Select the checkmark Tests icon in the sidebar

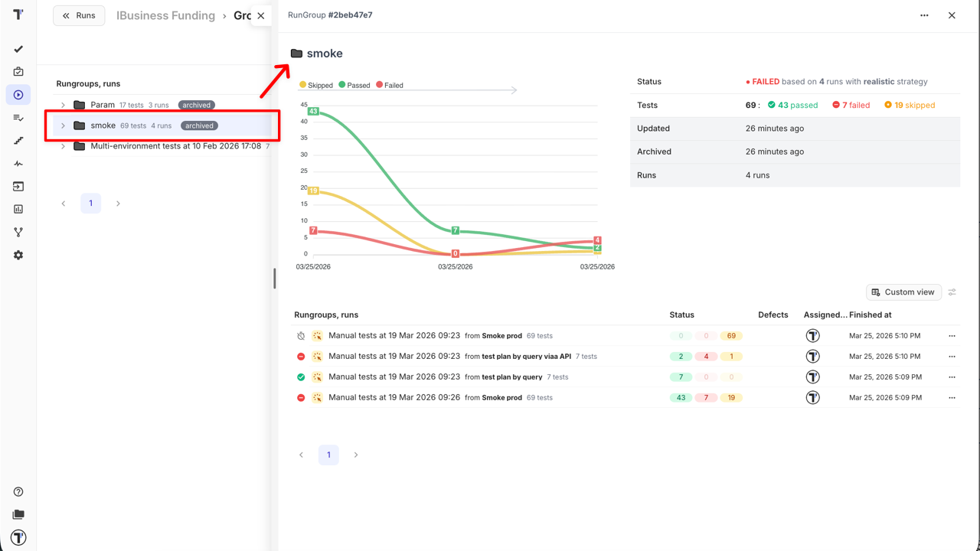tap(18, 48)
